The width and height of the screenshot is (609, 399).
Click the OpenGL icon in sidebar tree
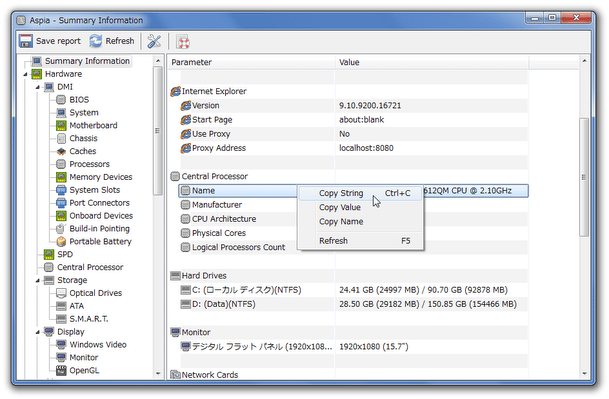click(x=61, y=370)
